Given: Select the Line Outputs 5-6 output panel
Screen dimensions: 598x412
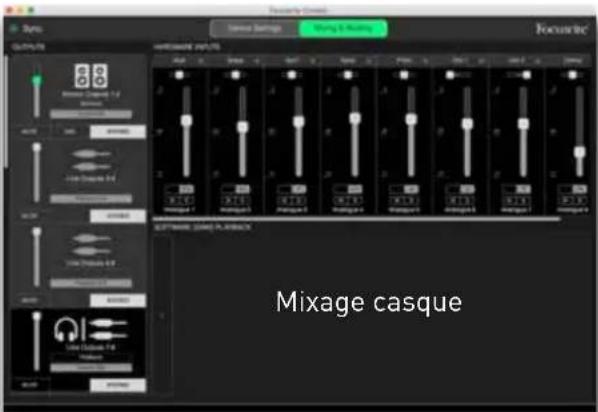Looking at the screenshot, I should 79,266.
